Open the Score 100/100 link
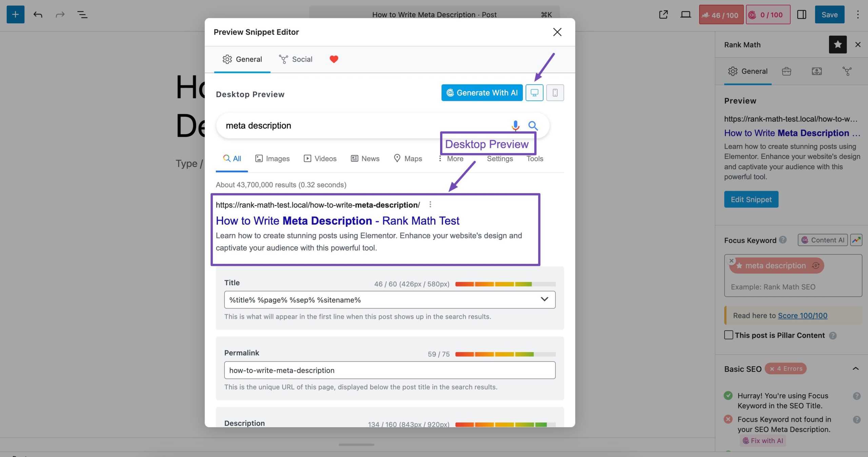The height and width of the screenshot is (457, 868). (802, 316)
